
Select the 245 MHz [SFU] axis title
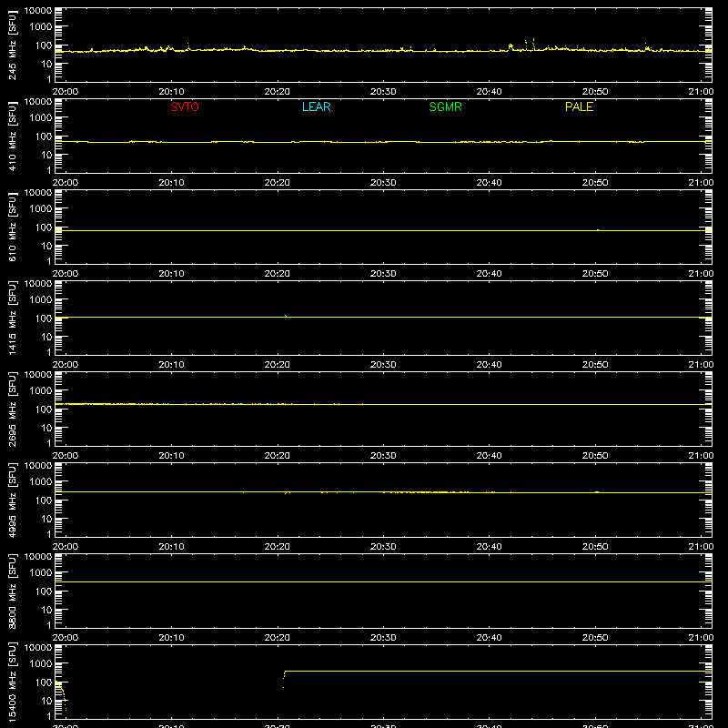13,45
